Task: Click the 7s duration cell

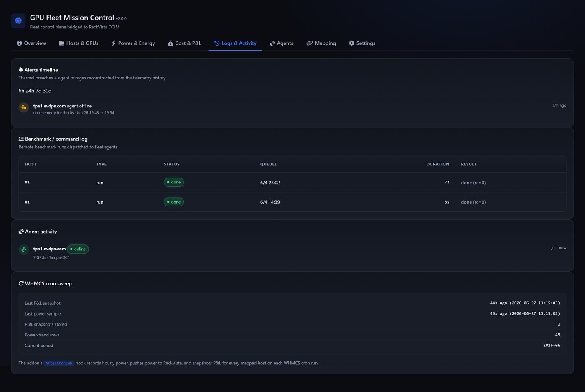Action: click(447, 182)
